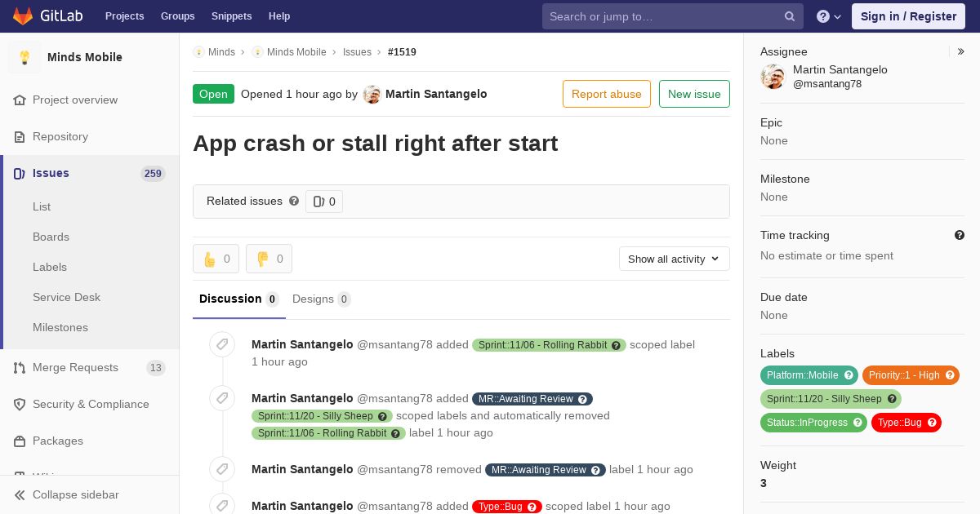Click the Minds Mobile breadcrumb link
Screen dimensions: 980x514
pos(296,51)
